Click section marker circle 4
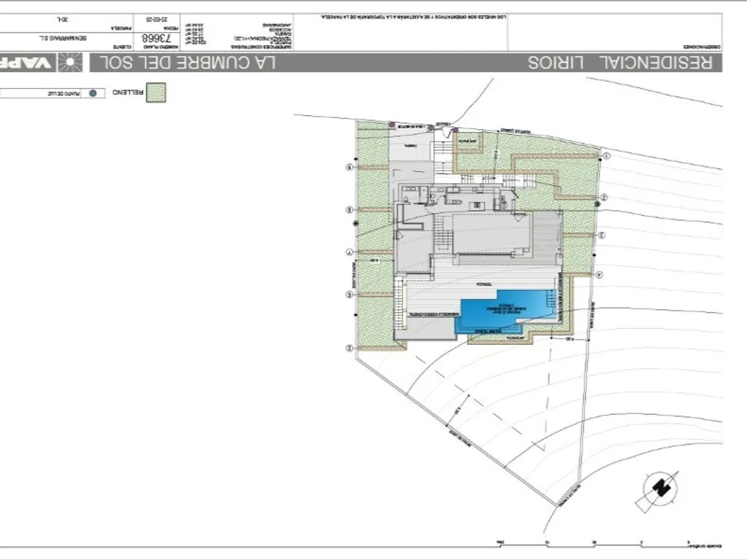 (x=600, y=274)
